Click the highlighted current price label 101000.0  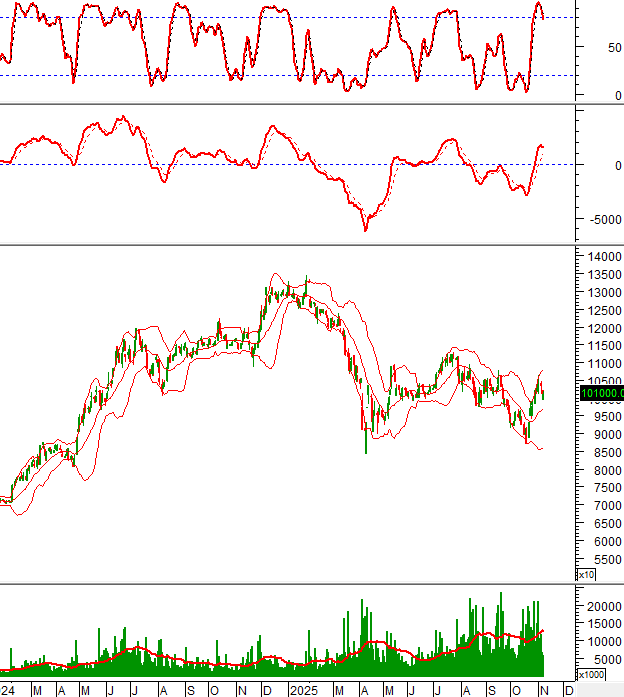pyautogui.click(x=601, y=393)
